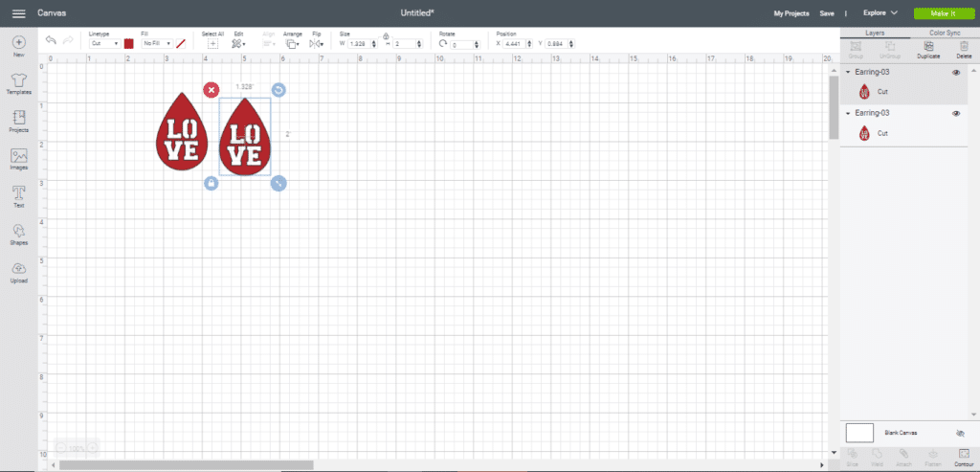This screenshot has height=472, width=980.
Task: Open the Fill dropdown
Action: point(156,43)
